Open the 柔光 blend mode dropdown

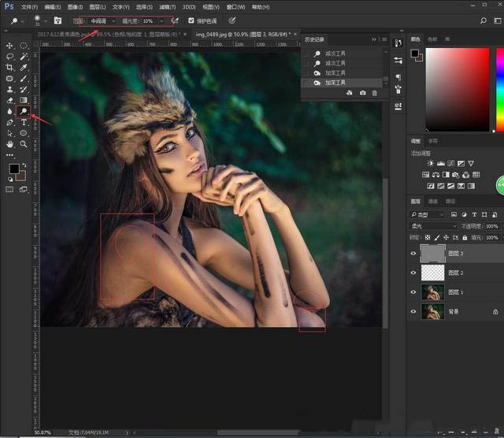coord(433,226)
